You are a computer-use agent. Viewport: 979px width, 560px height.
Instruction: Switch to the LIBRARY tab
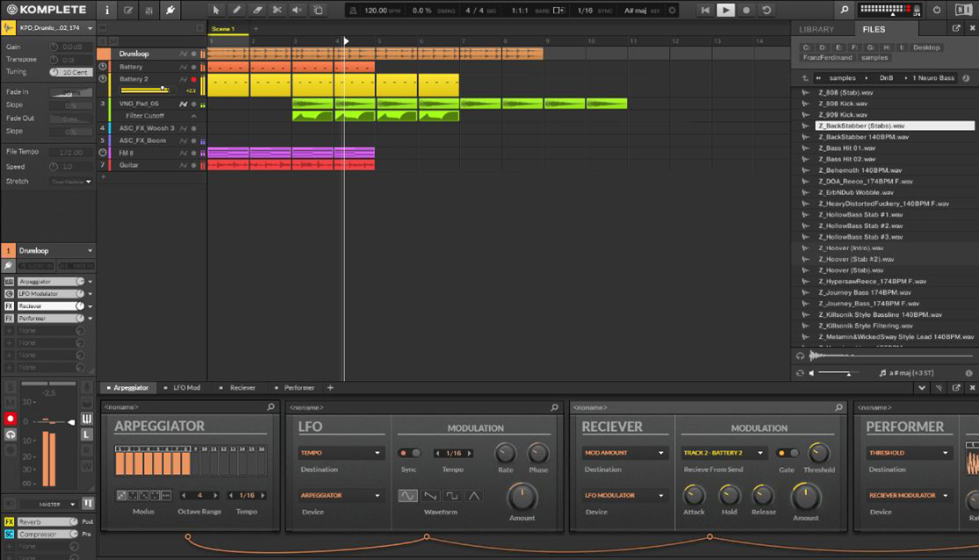point(816,29)
